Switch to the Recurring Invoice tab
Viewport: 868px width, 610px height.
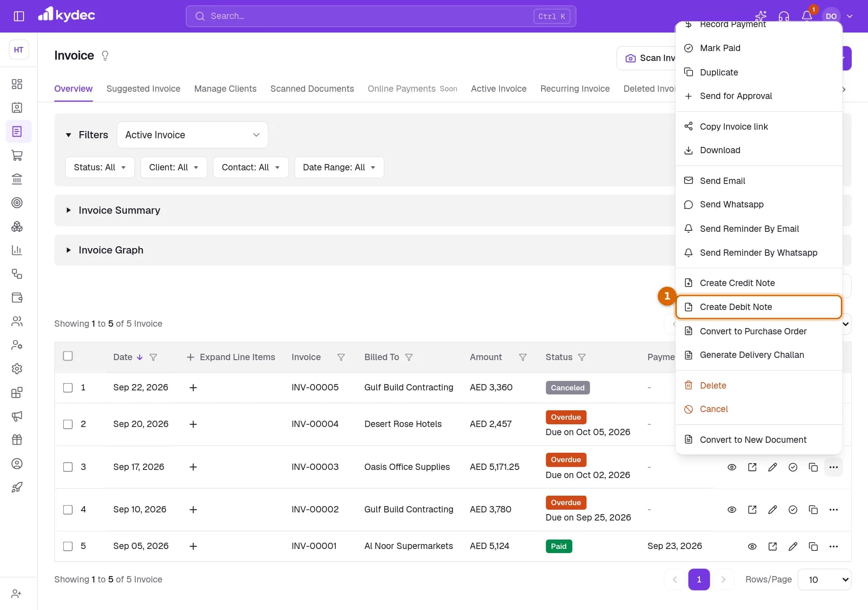point(575,89)
